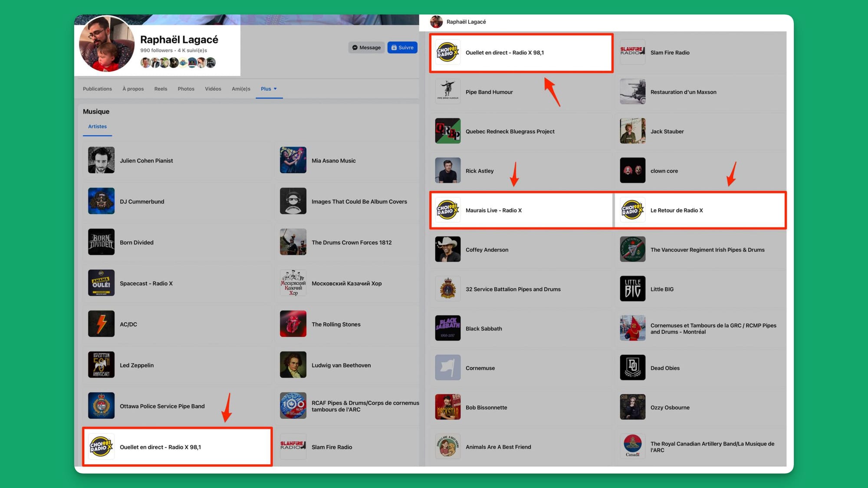Click the Suivre follow button
Image resolution: width=868 pixels, height=488 pixels.
point(402,47)
